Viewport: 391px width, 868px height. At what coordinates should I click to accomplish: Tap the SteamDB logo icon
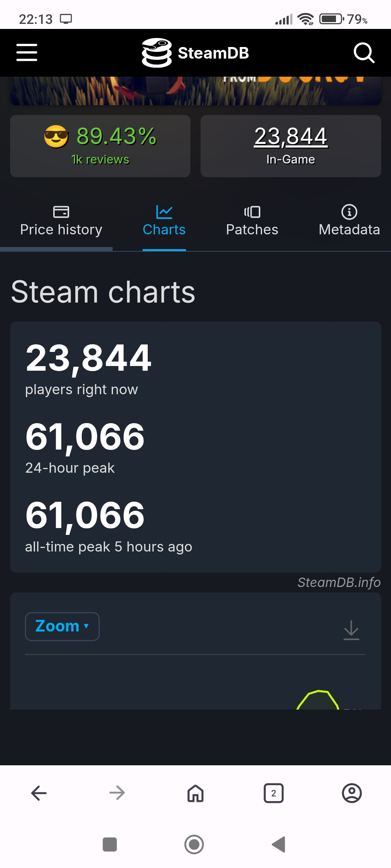[156, 53]
